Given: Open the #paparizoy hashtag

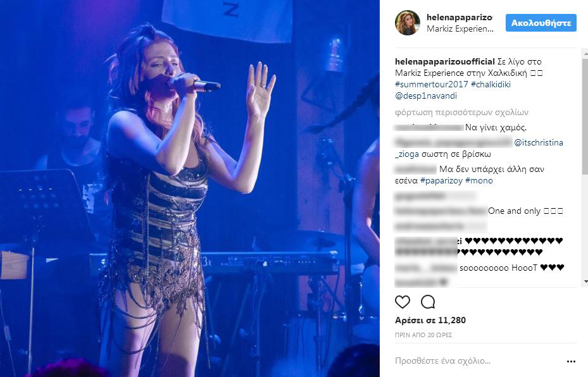Looking at the screenshot, I should [441, 181].
